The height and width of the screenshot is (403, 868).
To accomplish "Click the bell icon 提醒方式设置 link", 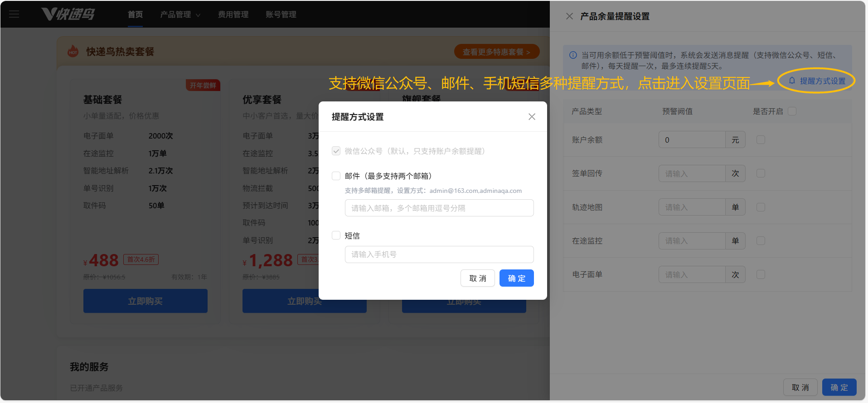I will click(817, 81).
